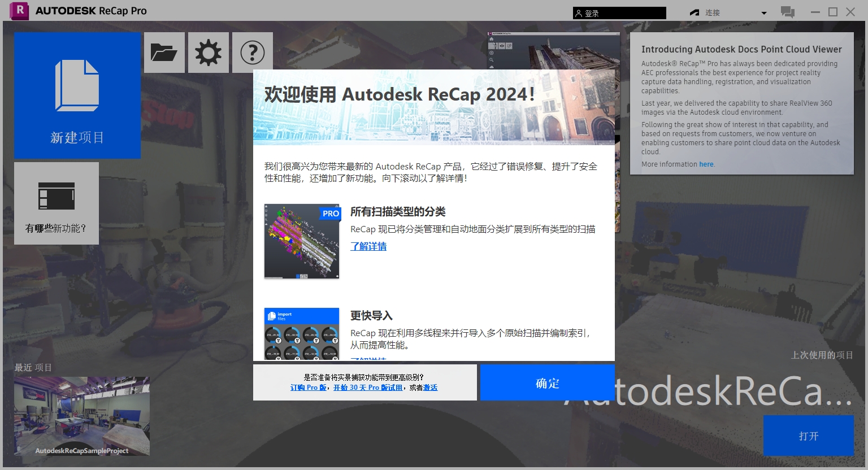Click the 最近 项目 label

33,368
